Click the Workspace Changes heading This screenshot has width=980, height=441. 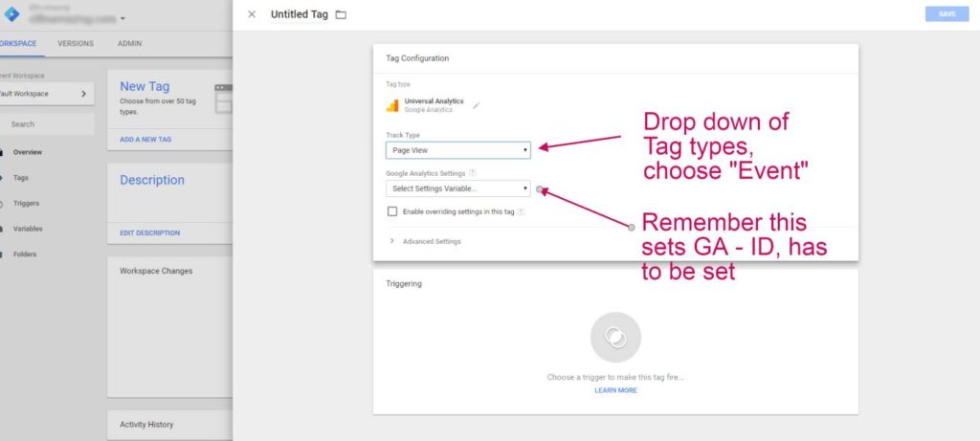click(156, 271)
